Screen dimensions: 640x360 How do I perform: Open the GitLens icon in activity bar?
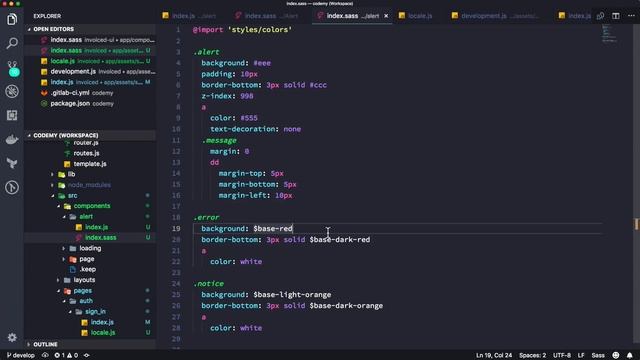click(12, 187)
